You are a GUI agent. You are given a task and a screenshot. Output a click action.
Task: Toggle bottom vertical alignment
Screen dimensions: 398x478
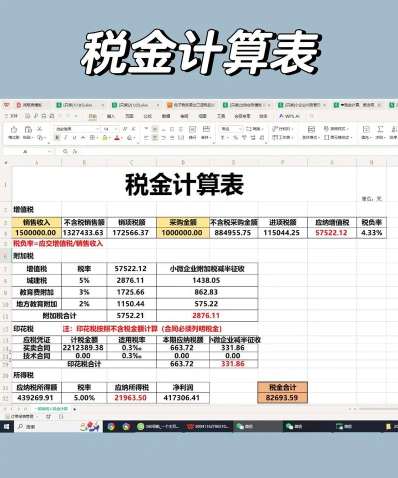tap(164, 129)
